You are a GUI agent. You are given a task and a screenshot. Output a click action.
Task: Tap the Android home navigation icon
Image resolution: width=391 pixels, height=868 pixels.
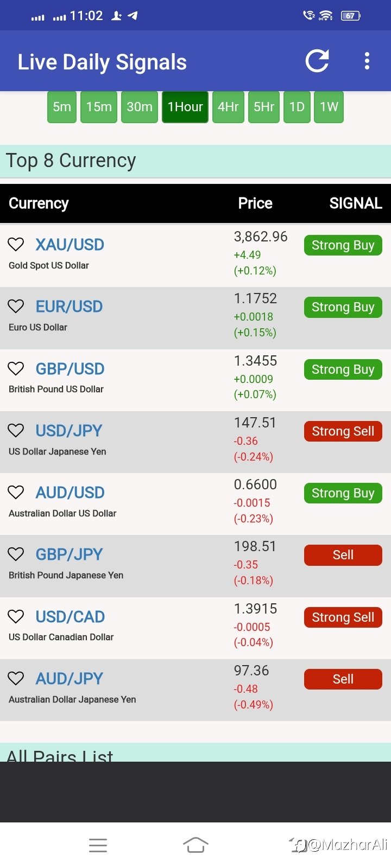point(195,845)
